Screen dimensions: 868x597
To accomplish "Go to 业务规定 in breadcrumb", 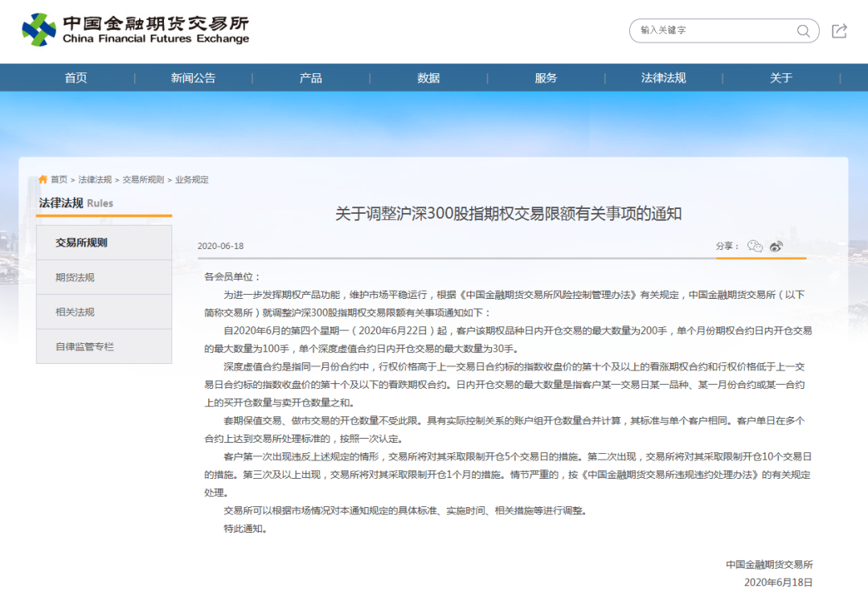I will (192, 180).
